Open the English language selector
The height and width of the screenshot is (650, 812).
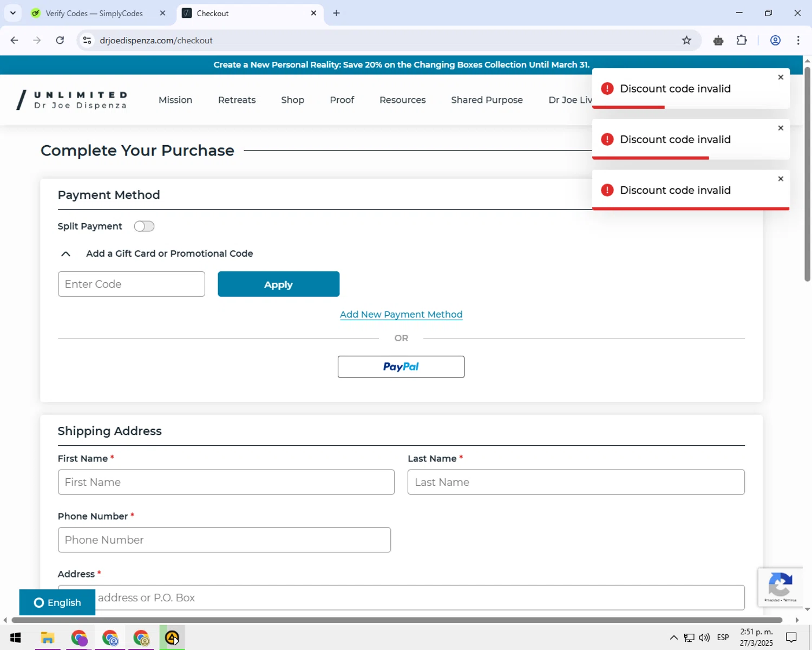57,602
